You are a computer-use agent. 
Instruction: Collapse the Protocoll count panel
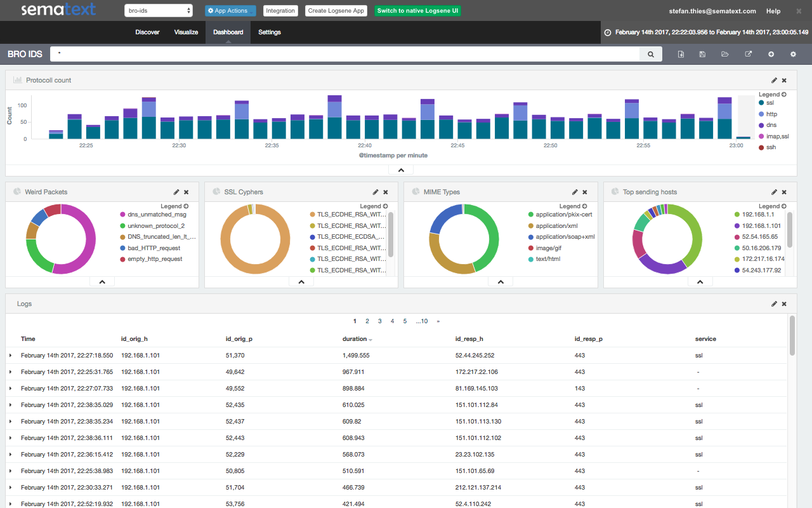coord(400,170)
